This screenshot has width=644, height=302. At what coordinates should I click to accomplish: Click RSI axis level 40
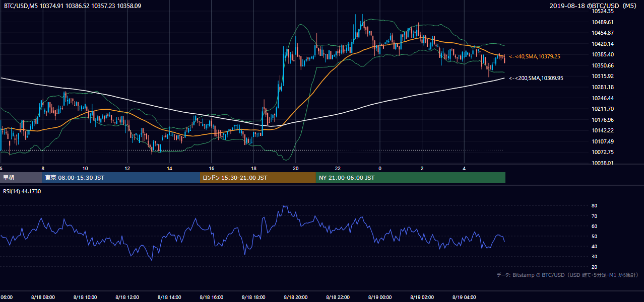[594, 246]
